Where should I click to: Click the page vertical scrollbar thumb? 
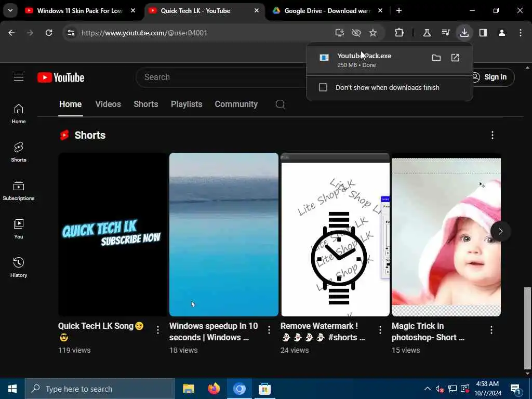527,328
